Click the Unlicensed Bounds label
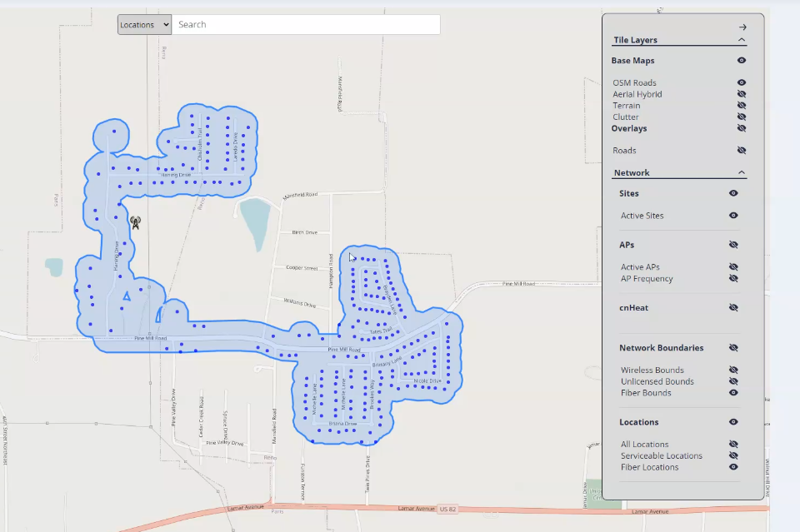 click(657, 381)
